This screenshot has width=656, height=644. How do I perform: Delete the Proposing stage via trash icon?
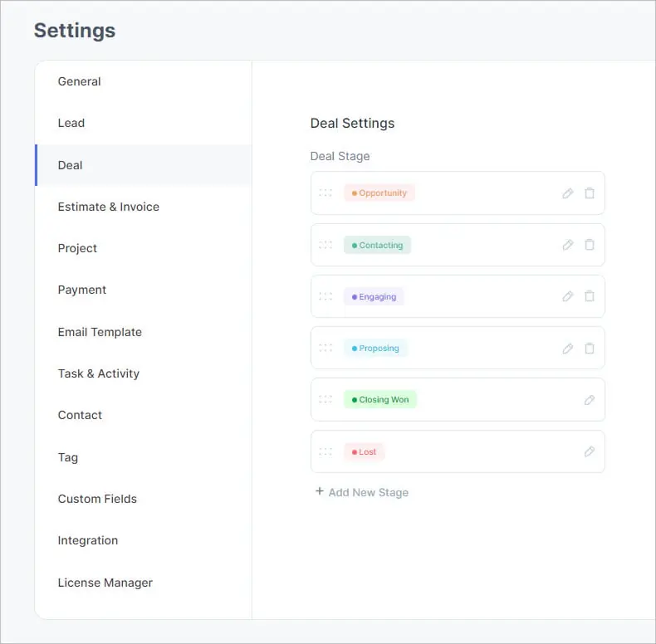coord(590,349)
